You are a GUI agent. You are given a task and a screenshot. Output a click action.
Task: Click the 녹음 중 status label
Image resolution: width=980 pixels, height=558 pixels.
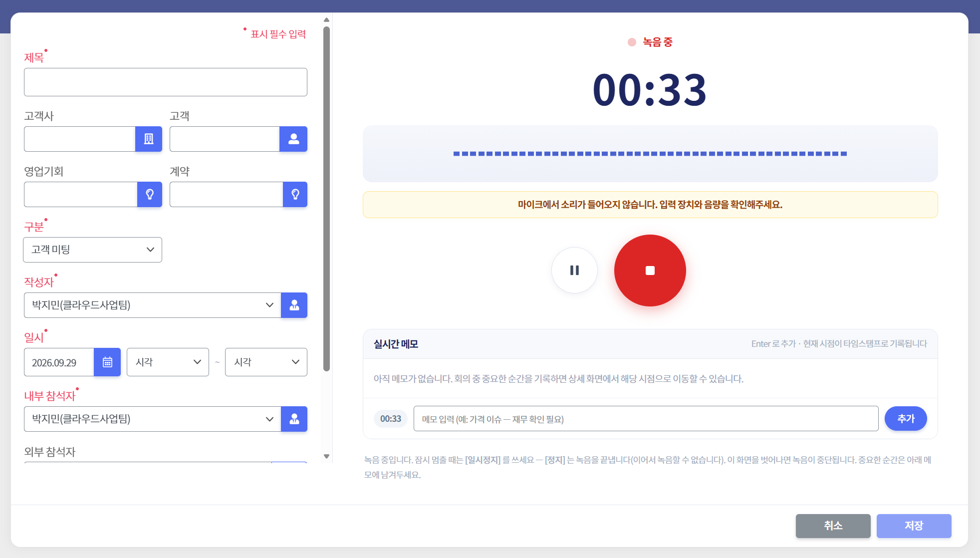pyautogui.click(x=657, y=42)
